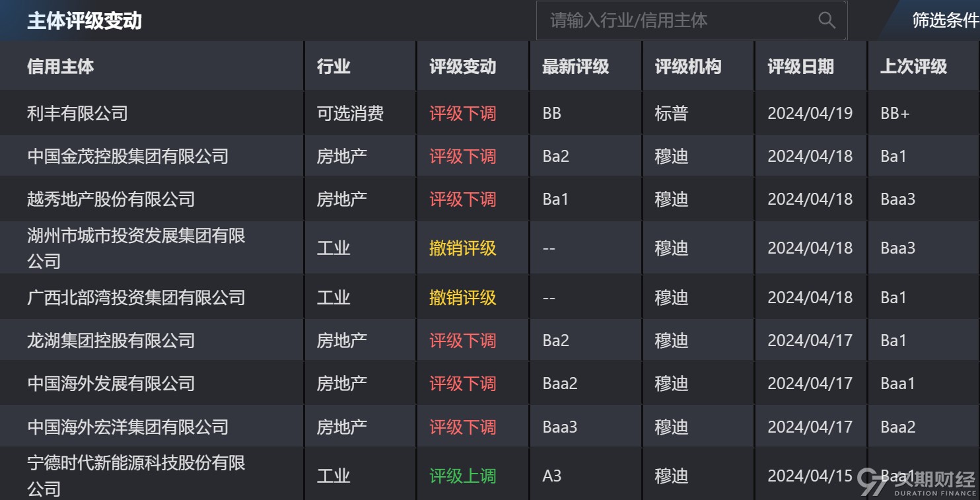This screenshot has height=500, width=980.
Task: Select 中国金茂控股集团有限公司 entity name
Action: pyautogui.click(x=127, y=157)
